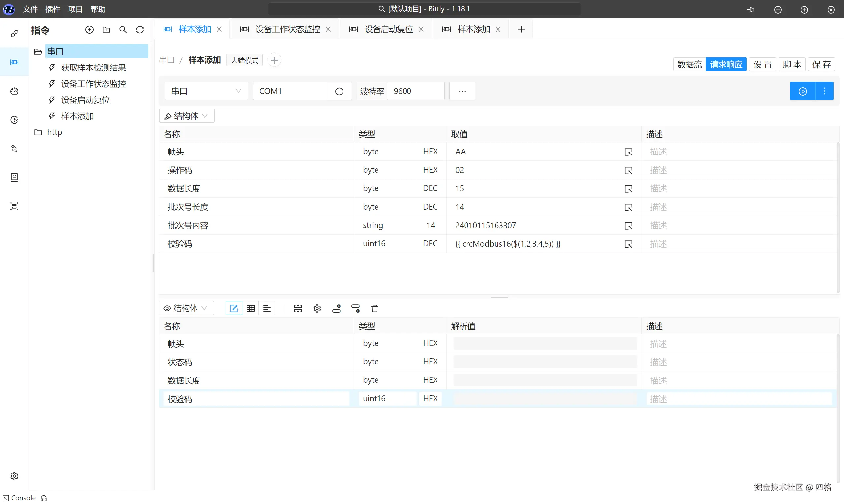The height and width of the screenshot is (504, 844).
Task: Delete the response field with the trash icon
Action: coord(374,308)
